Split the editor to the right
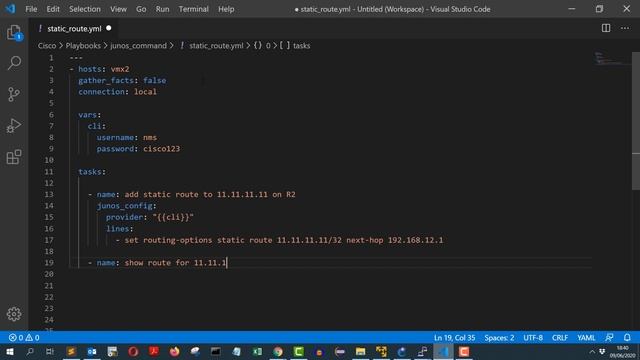 pos(606,28)
